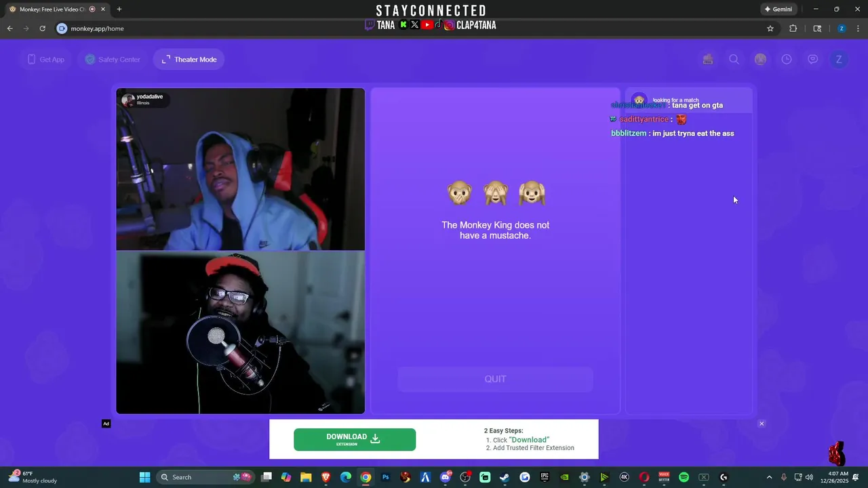The image size is (868, 488).
Task: Click chat user sadittyantrice
Action: click(x=644, y=119)
